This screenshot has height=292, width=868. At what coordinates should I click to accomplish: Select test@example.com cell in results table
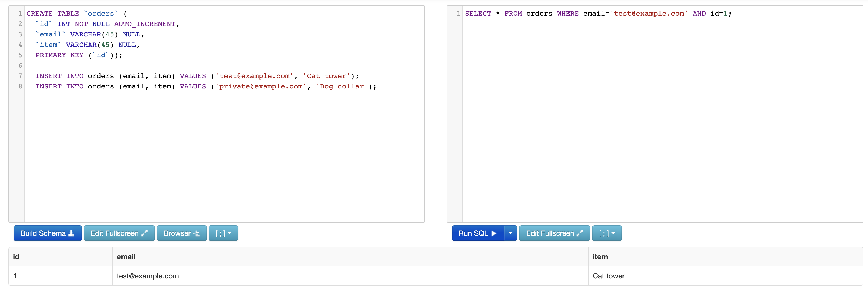coord(148,276)
